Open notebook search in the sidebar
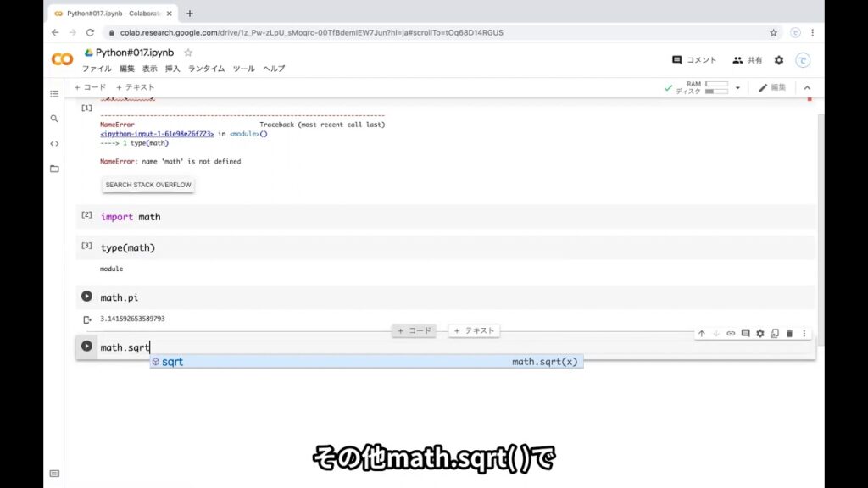 tap(53, 119)
